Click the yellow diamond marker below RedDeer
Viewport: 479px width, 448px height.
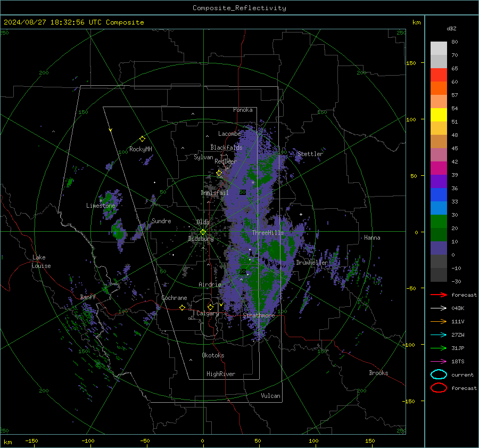[219, 173]
